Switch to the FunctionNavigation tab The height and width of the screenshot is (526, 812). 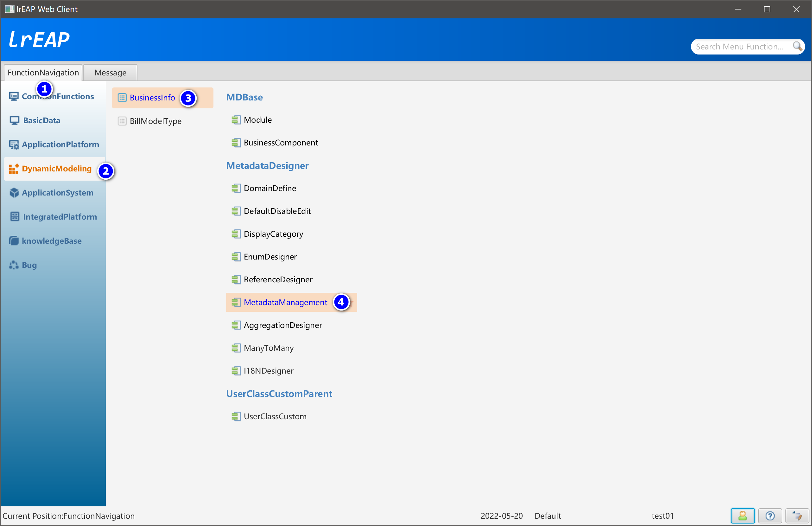[43, 73]
